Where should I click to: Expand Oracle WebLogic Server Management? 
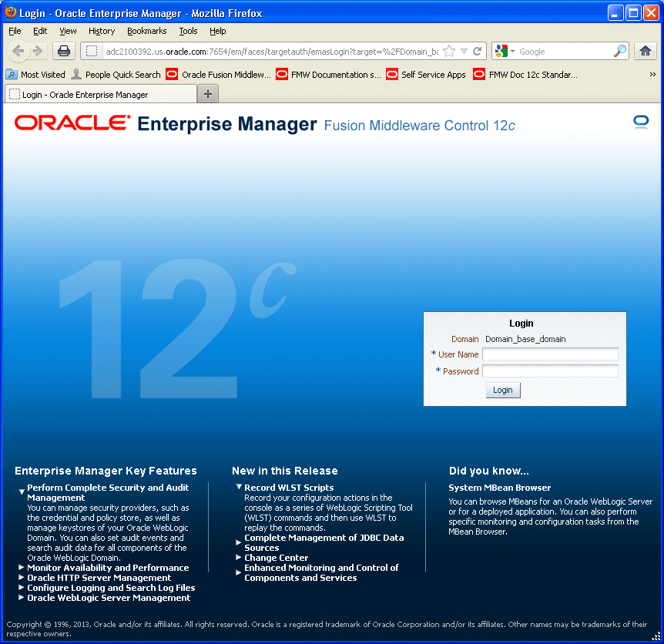pos(21,597)
